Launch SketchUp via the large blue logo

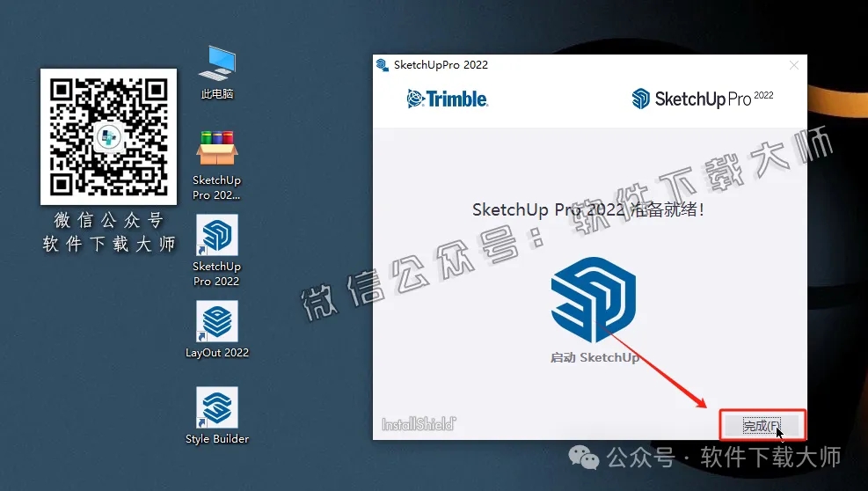click(x=594, y=299)
